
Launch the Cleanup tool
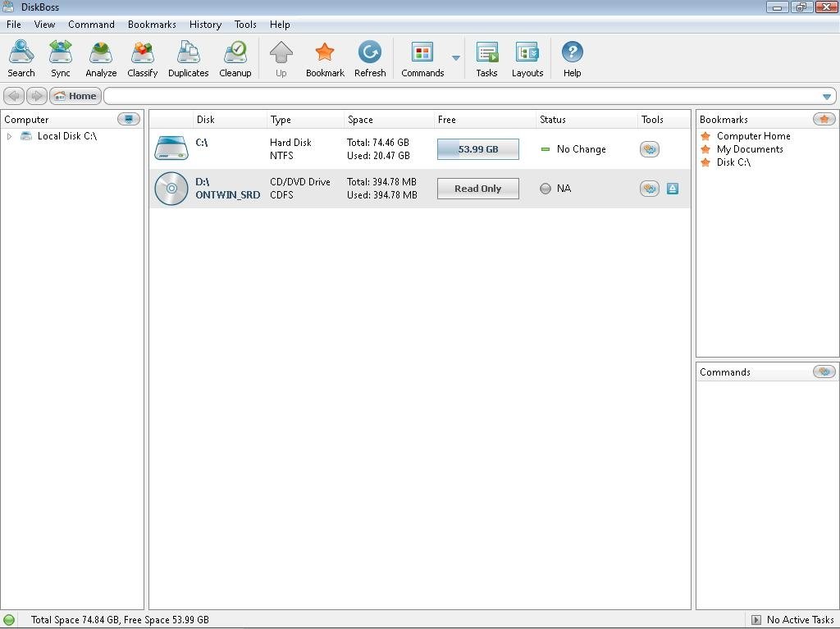[x=235, y=59]
